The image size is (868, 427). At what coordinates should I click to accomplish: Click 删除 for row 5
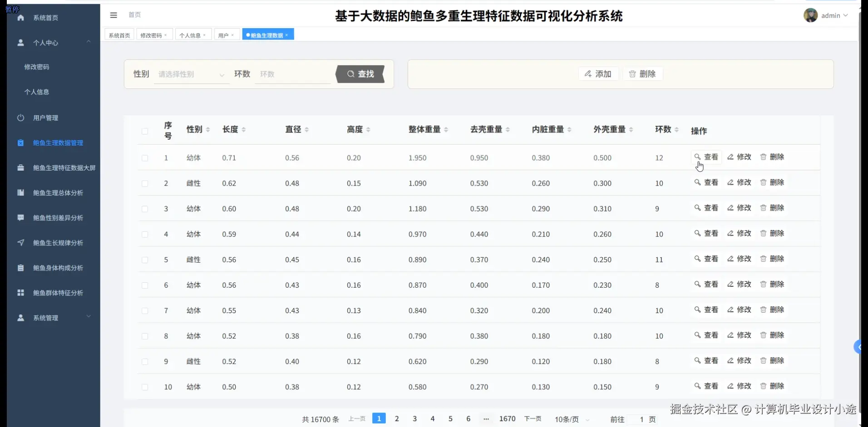pyautogui.click(x=772, y=259)
